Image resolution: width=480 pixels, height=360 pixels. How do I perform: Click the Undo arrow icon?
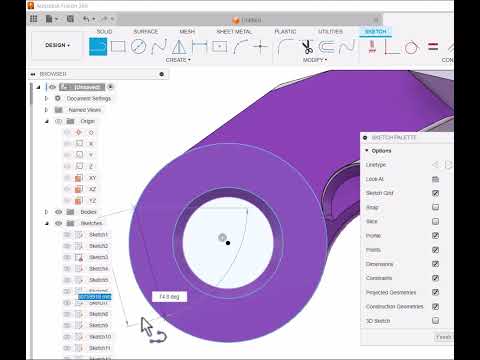point(86,19)
